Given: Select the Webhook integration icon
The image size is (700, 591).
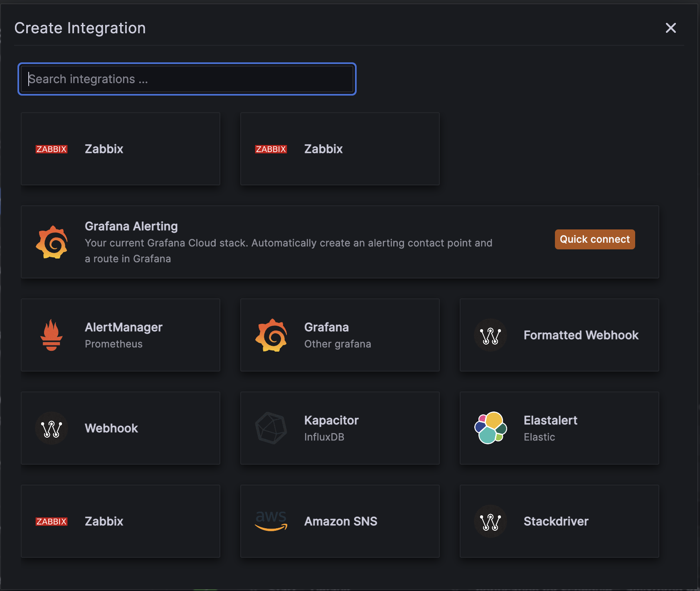Looking at the screenshot, I should [52, 428].
